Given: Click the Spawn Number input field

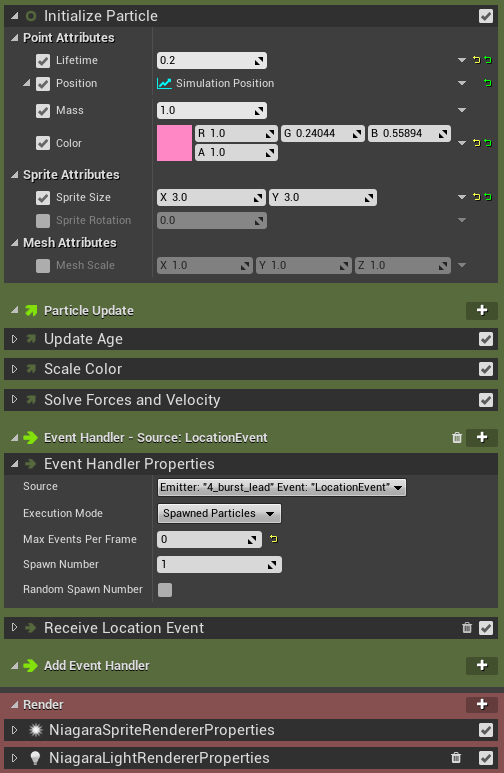Looking at the screenshot, I should pyautogui.click(x=219, y=564).
